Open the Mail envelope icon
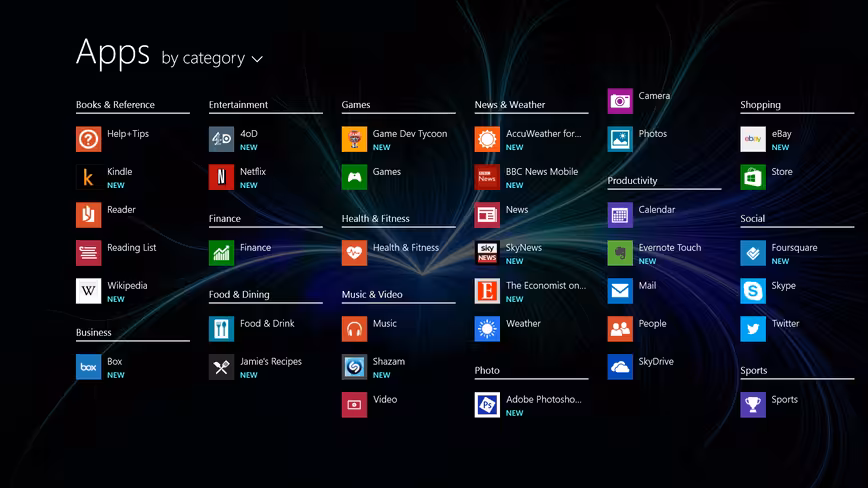This screenshot has height=488, width=868. point(620,291)
